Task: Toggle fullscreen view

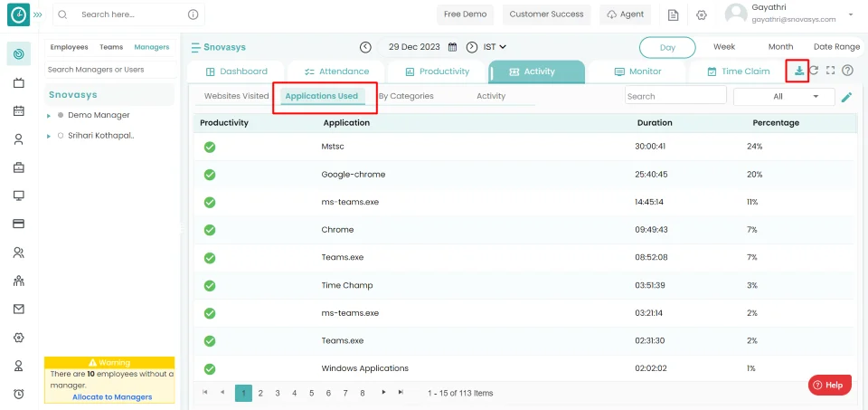Action: click(x=830, y=71)
